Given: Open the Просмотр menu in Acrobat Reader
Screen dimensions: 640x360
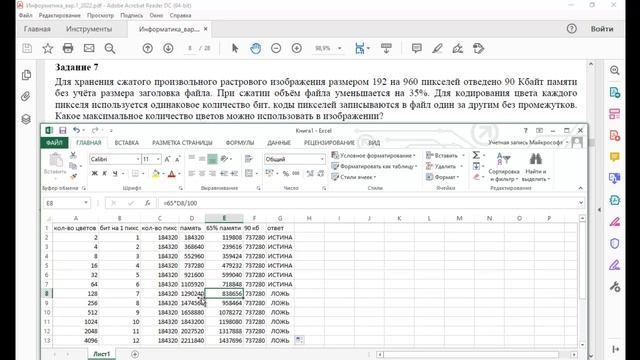Looking at the screenshot, I should pos(100,15).
